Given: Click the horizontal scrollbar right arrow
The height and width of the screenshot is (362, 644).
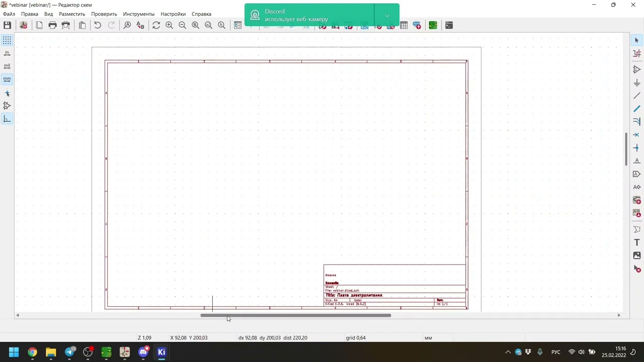Looking at the screenshot, I should (x=619, y=315).
